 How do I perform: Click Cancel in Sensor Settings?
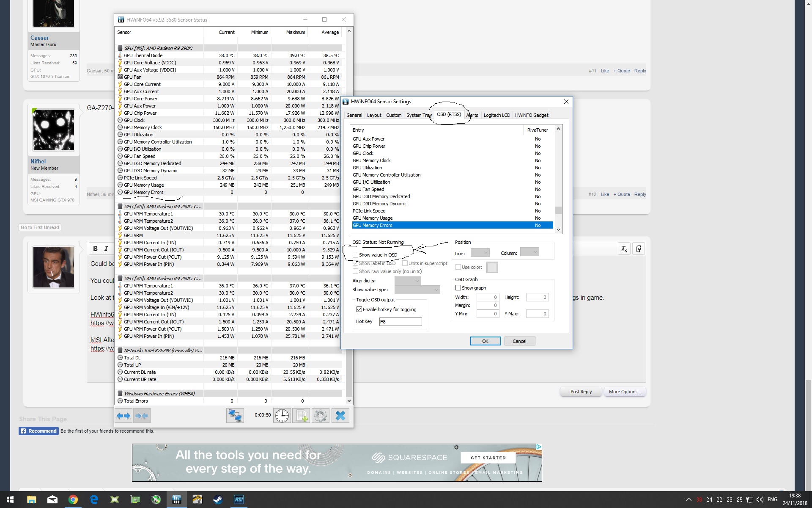coord(519,341)
